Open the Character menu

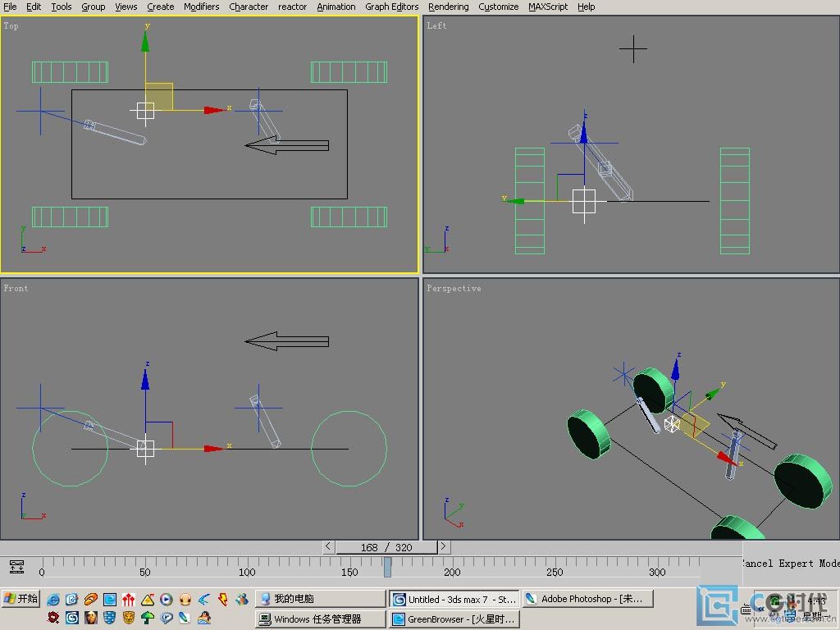[249, 7]
